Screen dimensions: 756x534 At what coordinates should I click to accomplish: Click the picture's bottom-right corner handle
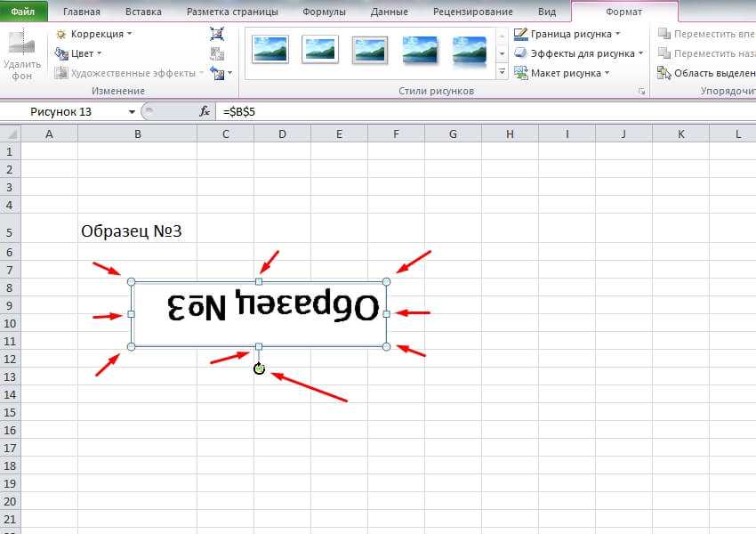[386, 346]
